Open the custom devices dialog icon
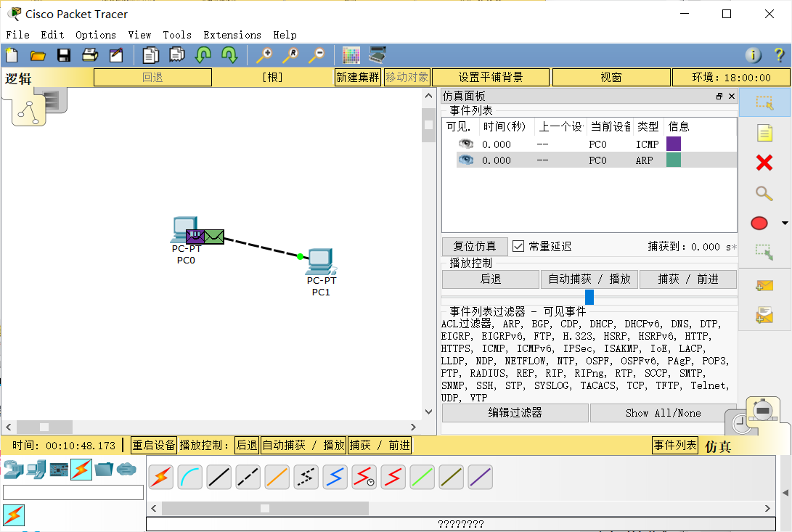This screenshot has height=532, width=792. tap(377, 55)
